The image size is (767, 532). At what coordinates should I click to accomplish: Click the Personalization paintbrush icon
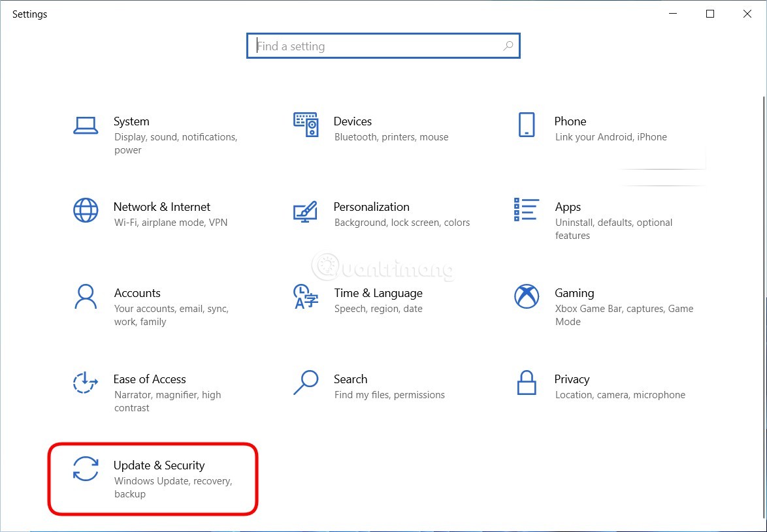306,210
